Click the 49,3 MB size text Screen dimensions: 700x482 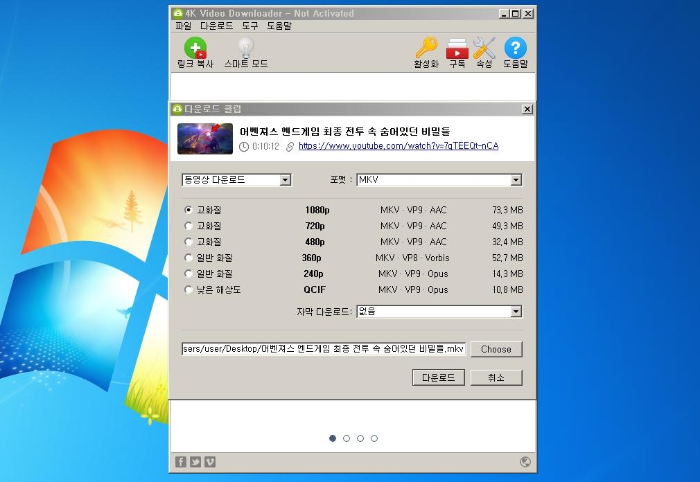[x=508, y=226]
